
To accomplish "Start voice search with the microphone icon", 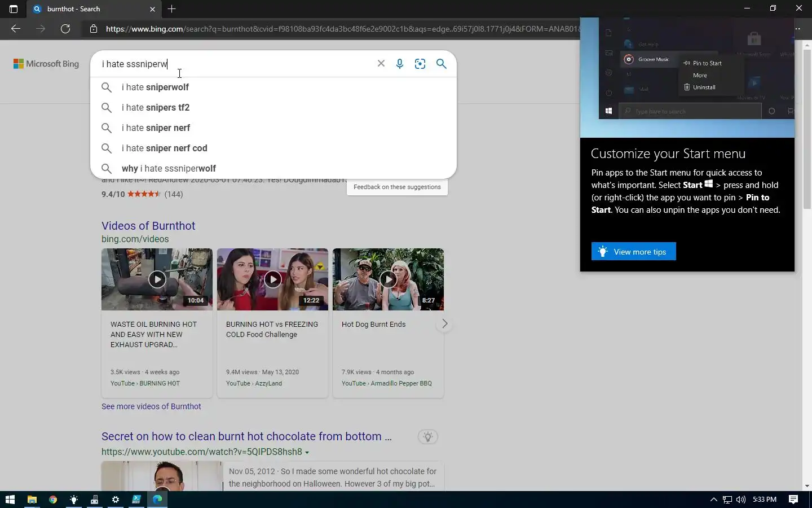I will pos(400,64).
